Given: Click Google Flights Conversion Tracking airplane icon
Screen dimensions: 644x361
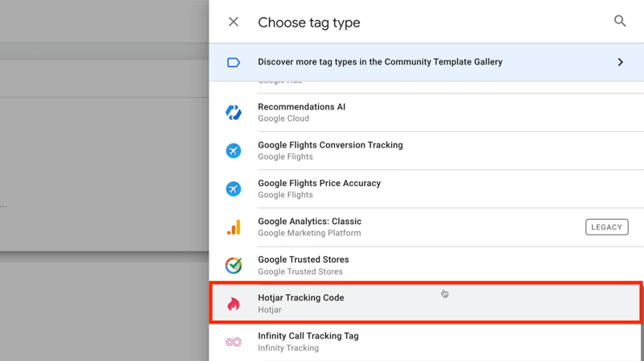Looking at the screenshot, I should tap(233, 151).
